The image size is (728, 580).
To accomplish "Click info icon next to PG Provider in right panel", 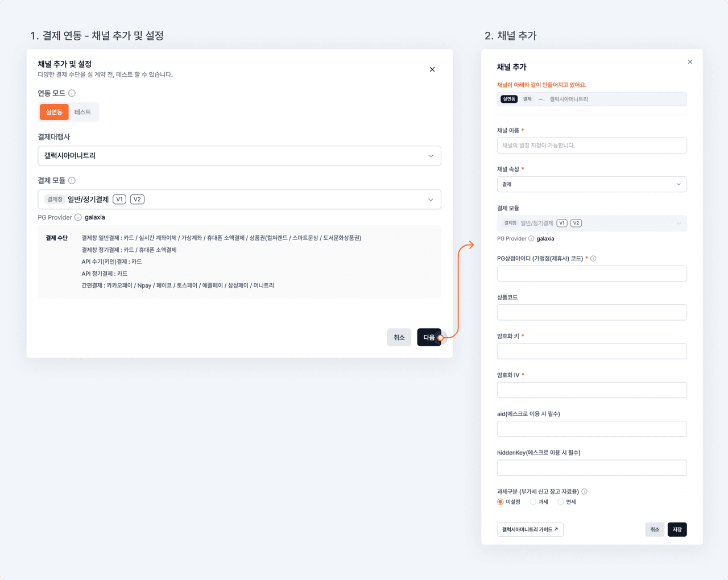I will point(531,239).
